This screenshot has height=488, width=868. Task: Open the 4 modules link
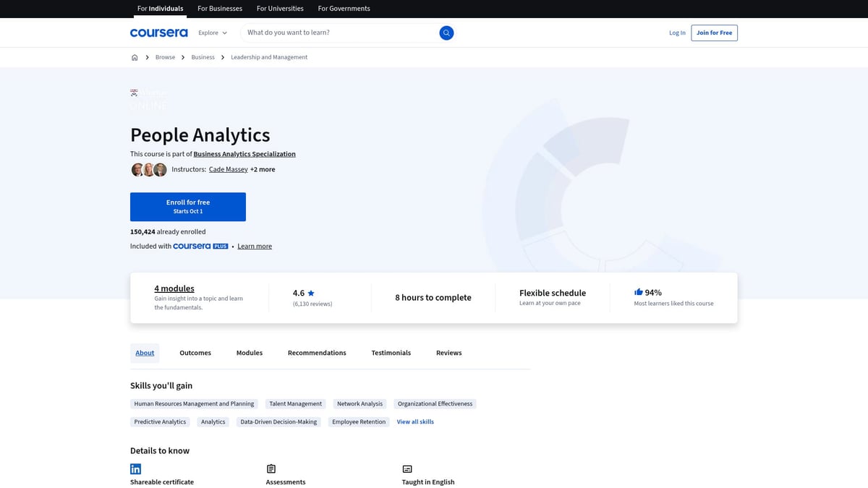tap(174, 288)
